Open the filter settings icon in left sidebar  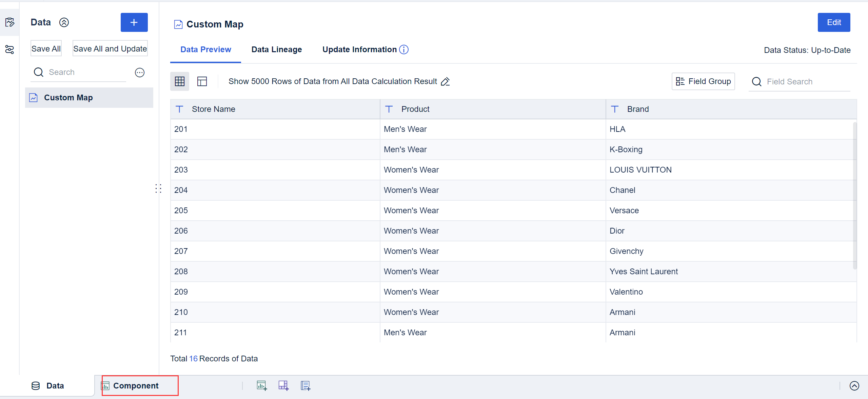(9, 49)
